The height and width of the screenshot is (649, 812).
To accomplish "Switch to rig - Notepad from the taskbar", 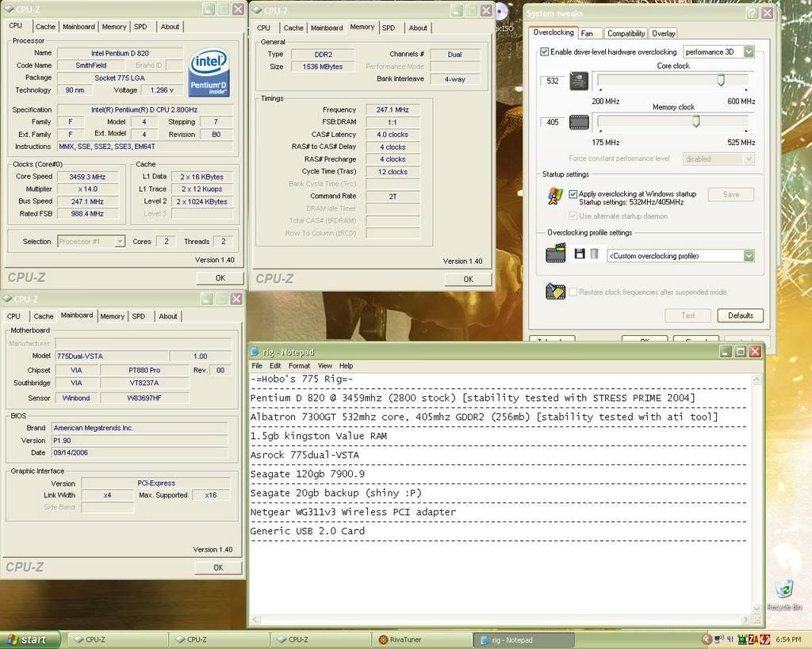I will tap(523, 640).
